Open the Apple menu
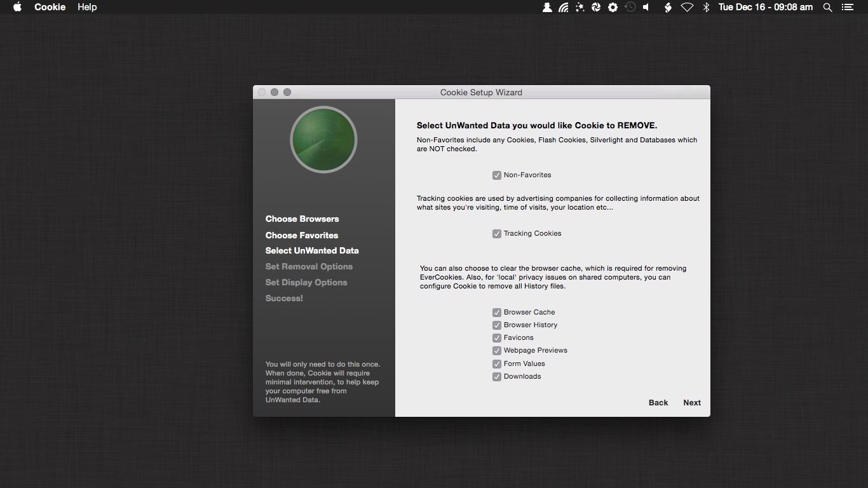Screen dimensions: 868x488 tap(18, 7)
